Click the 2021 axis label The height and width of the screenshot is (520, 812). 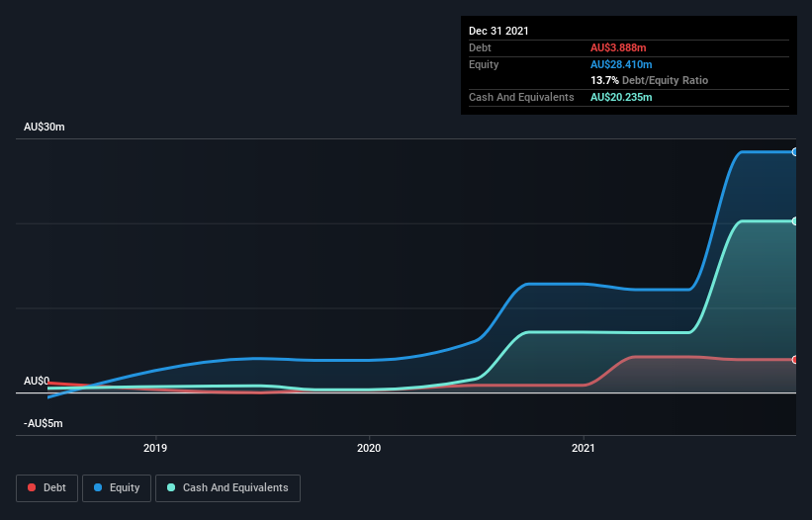tap(584, 448)
